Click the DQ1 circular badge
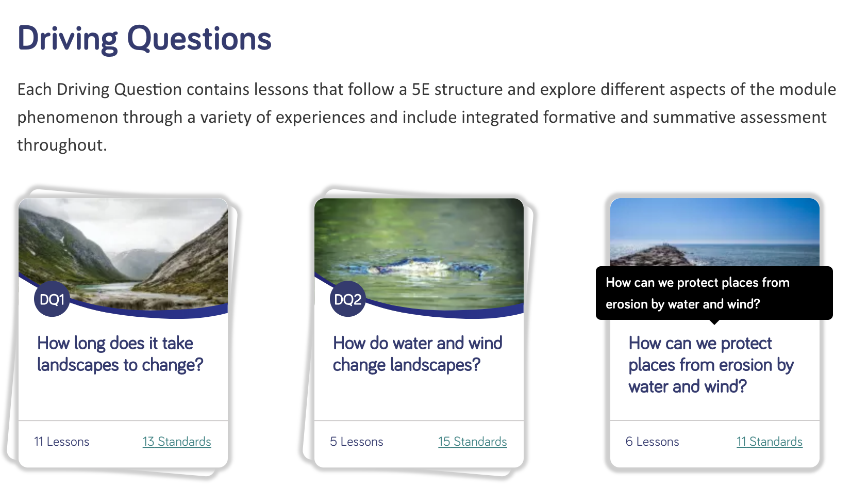This screenshot has height=486, width=868. (52, 299)
